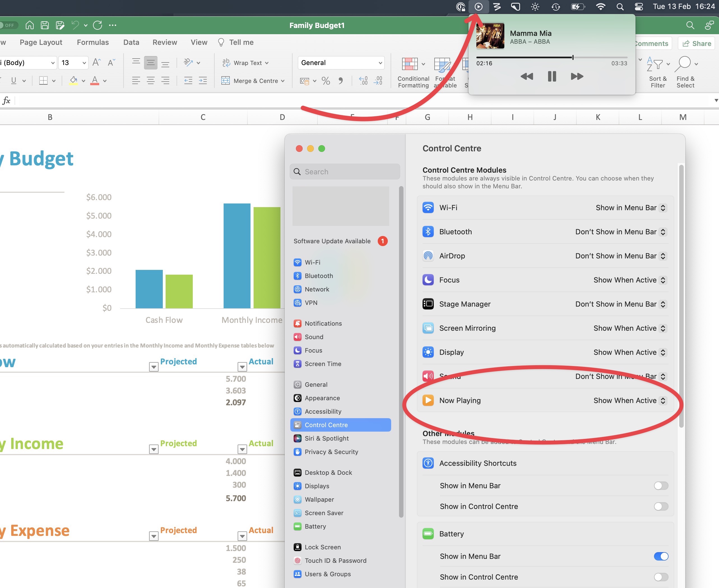Click the Software Update Available badge
This screenshot has height=588, width=719.
click(382, 241)
